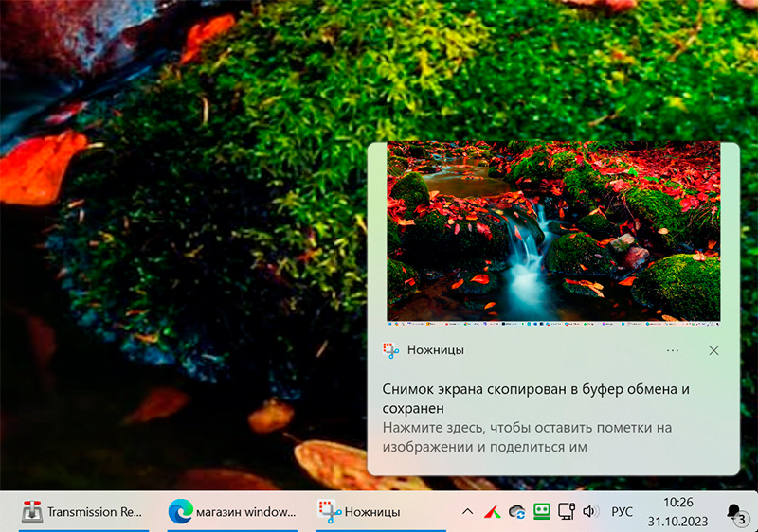The height and width of the screenshot is (532, 758).
Task: Dismiss the Ножницы notification with X
Action: (x=713, y=350)
